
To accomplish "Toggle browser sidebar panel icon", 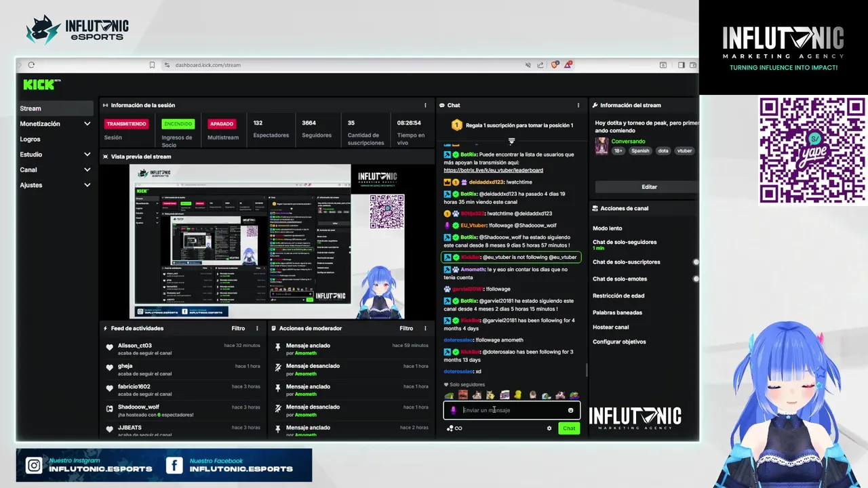I will 681,65.
